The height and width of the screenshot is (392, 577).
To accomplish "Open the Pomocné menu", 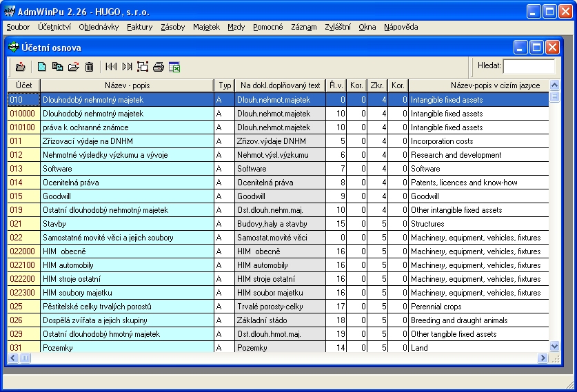I will 268,27.
